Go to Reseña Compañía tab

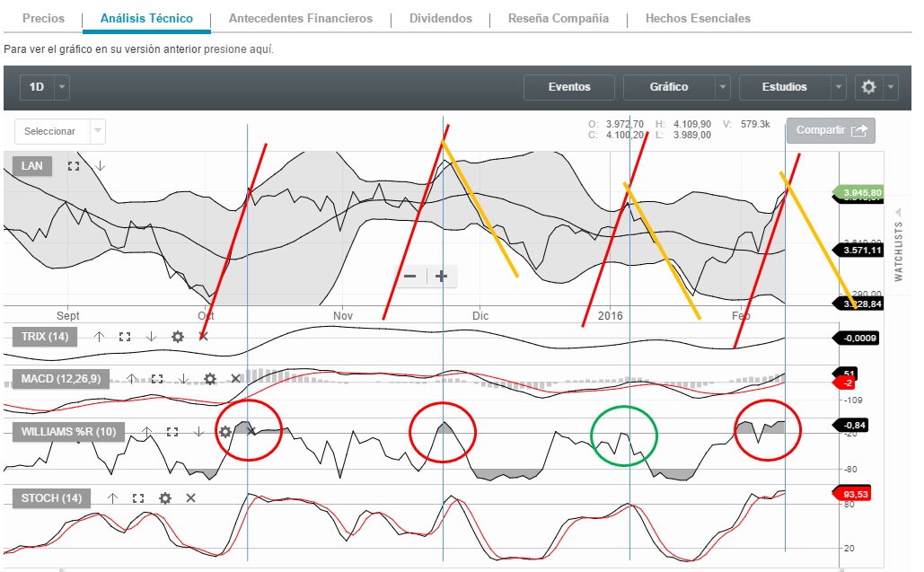558,18
